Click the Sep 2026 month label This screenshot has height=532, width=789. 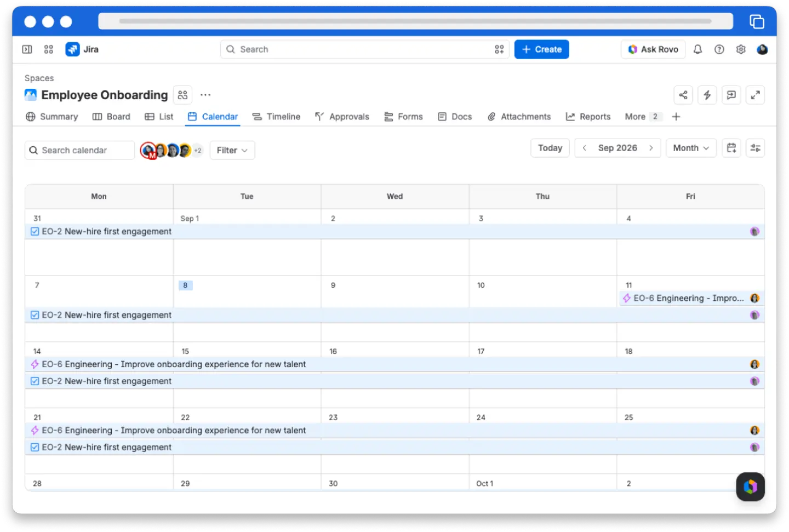(618, 148)
